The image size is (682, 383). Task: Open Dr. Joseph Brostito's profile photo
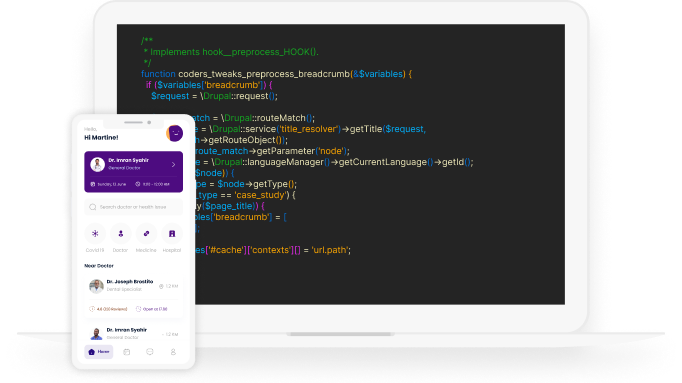click(x=96, y=286)
